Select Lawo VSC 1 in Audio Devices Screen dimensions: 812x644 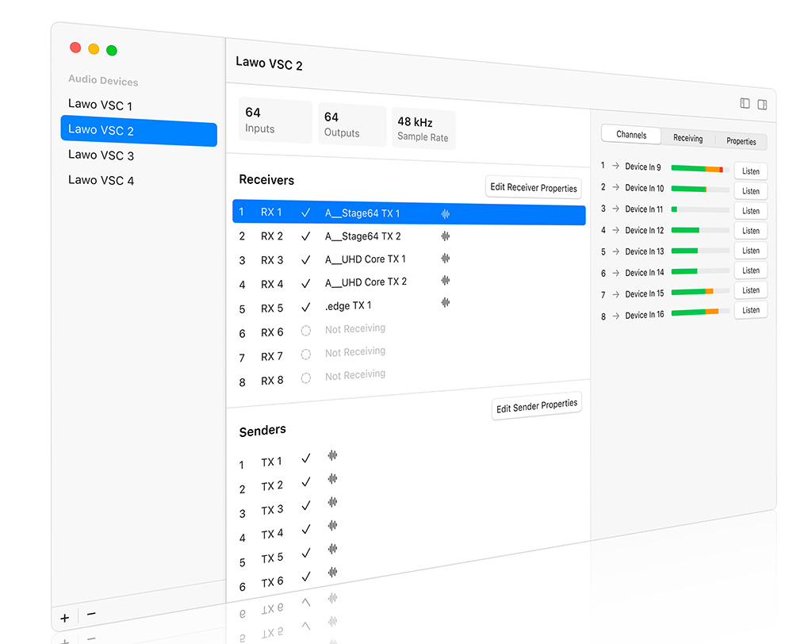[x=101, y=105]
